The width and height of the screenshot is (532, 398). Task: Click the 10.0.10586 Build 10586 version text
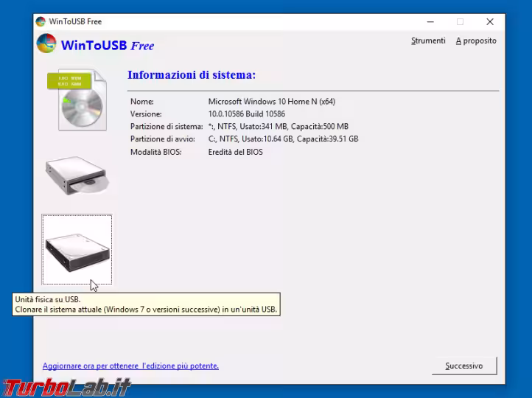coord(247,114)
